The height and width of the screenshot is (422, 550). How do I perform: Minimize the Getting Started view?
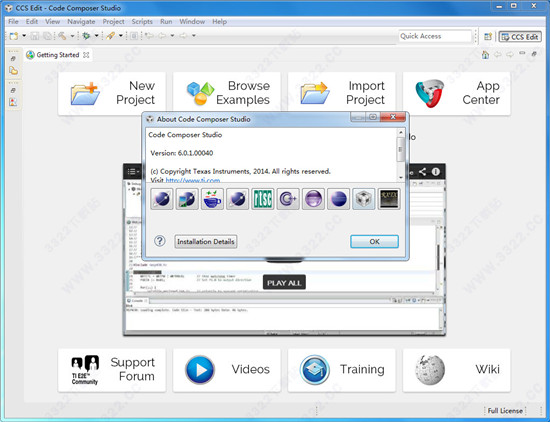522,53
